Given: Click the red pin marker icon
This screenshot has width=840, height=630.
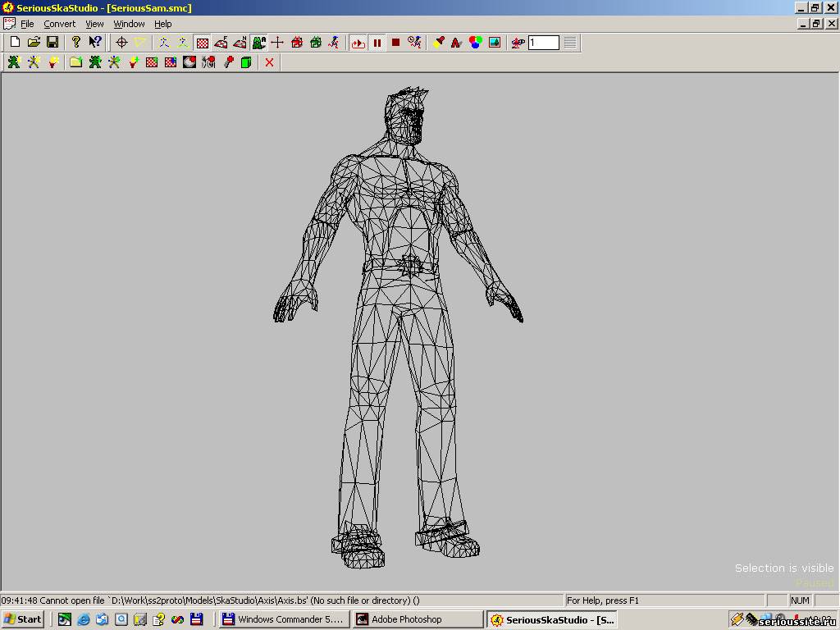Looking at the screenshot, I should (228, 62).
